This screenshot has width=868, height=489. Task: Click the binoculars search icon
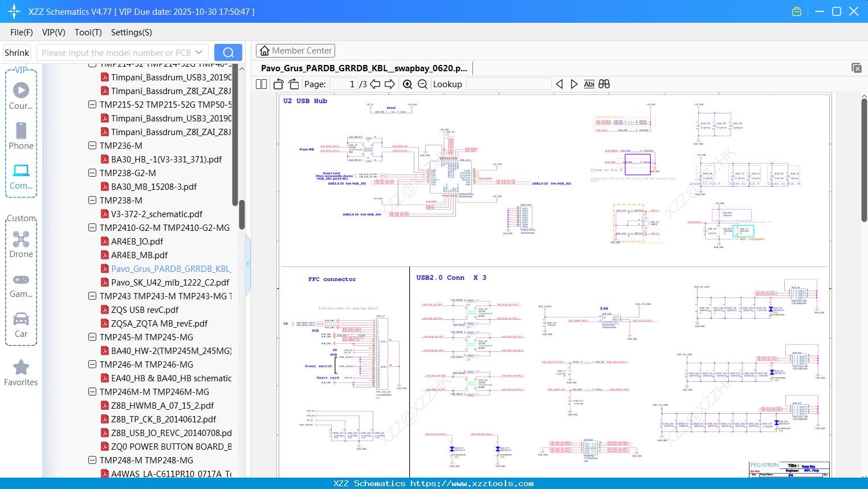(x=604, y=84)
